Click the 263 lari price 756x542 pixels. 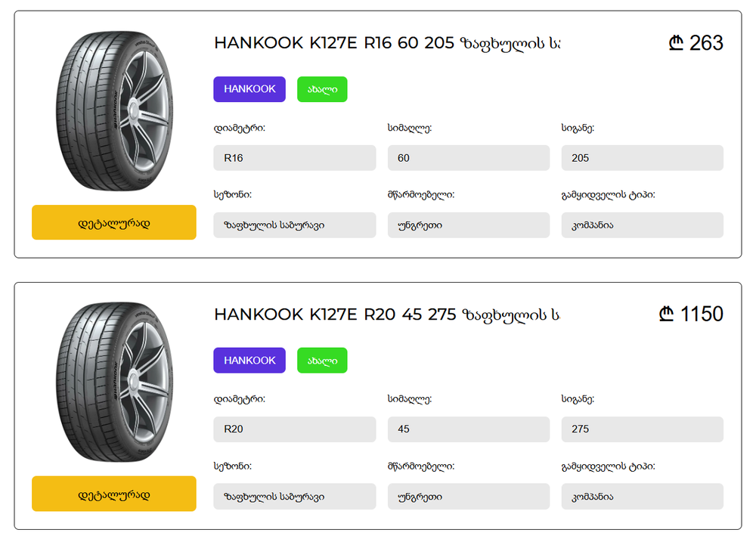pos(696,43)
